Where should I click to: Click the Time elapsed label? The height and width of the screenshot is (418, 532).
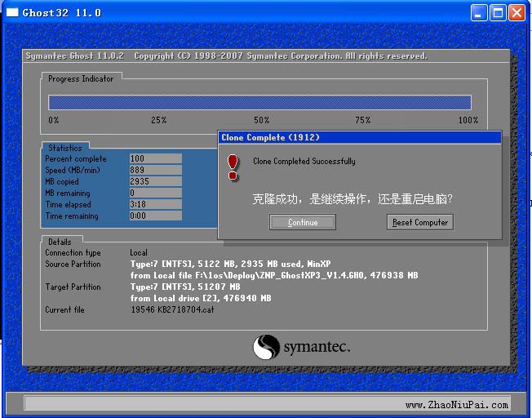tap(69, 204)
